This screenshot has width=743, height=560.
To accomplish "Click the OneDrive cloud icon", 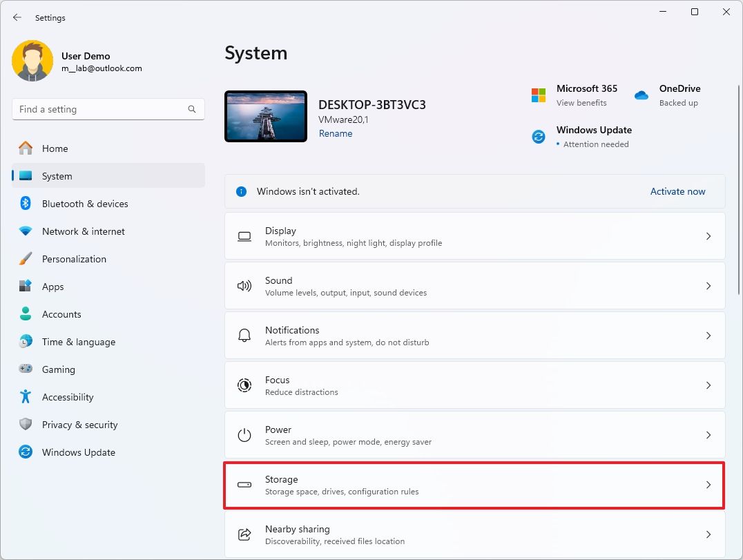I will (641, 95).
